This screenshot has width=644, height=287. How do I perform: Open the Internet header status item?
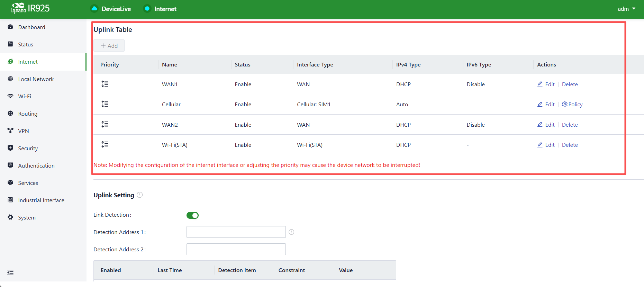[160, 9]
